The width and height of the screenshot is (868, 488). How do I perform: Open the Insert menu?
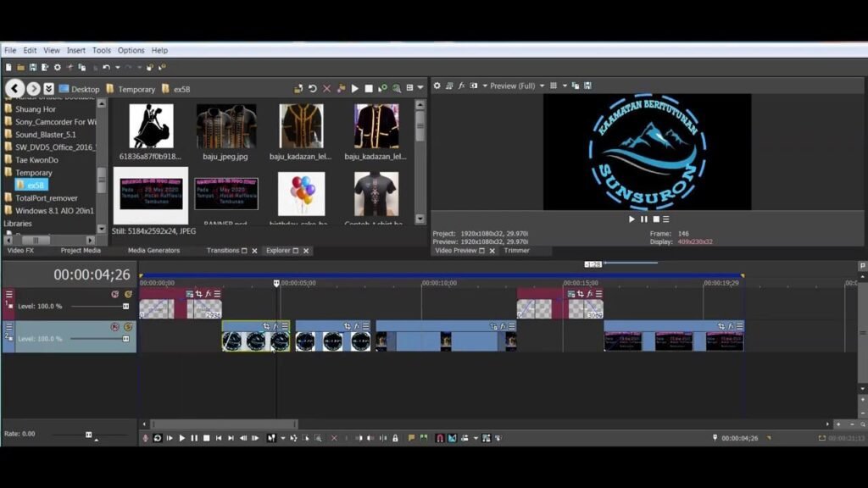pyautogui.click(x=75, y=50)
